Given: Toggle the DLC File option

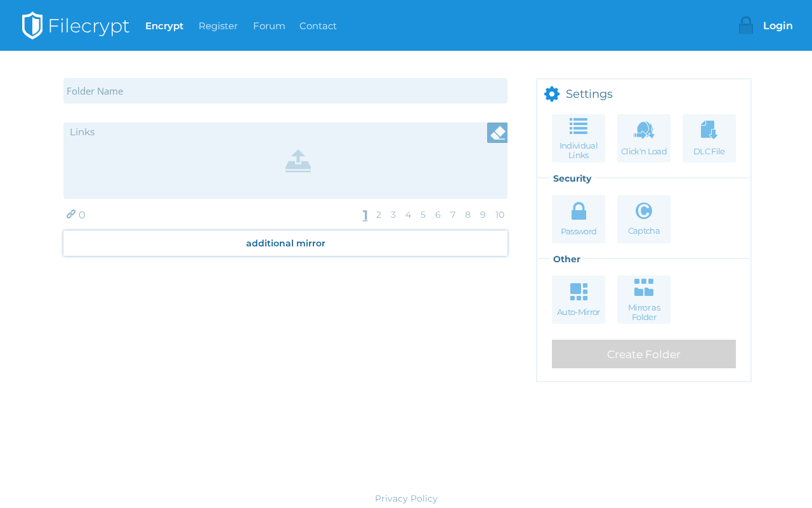Looking at the screenshot, I should click(x=709, y=138).
